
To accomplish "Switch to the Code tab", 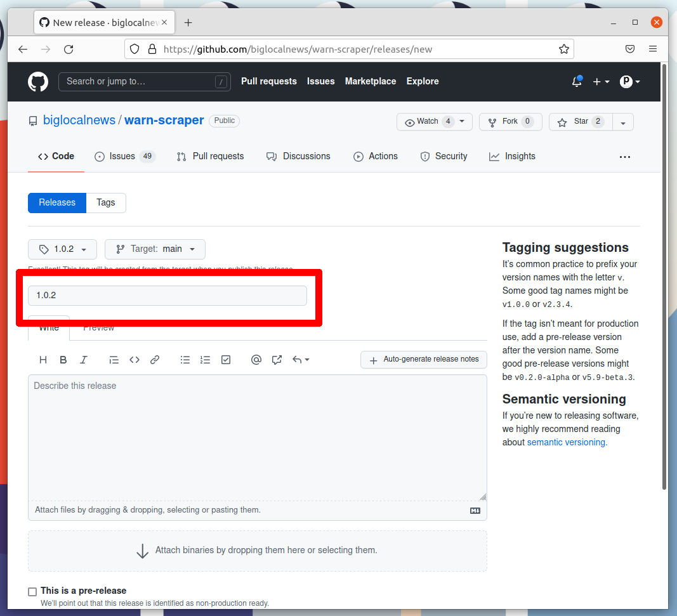I will click(x=56, y=156).
